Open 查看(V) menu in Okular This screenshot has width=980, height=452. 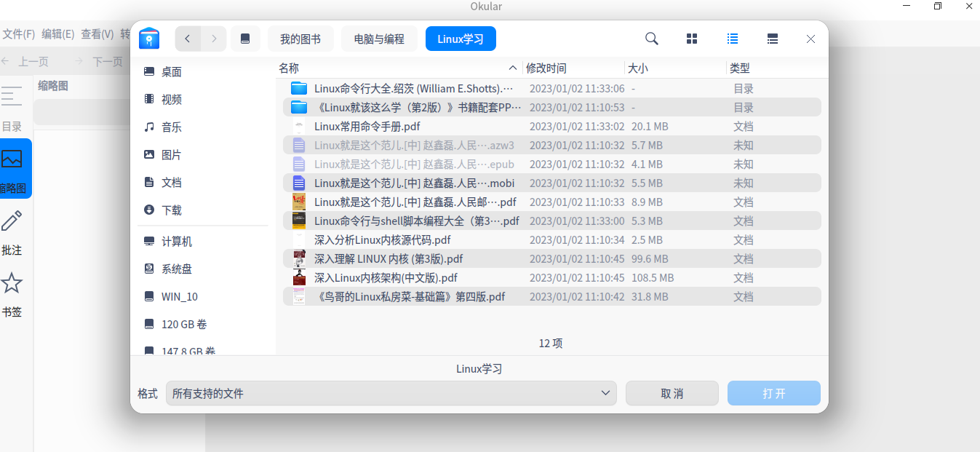(97, 34)
